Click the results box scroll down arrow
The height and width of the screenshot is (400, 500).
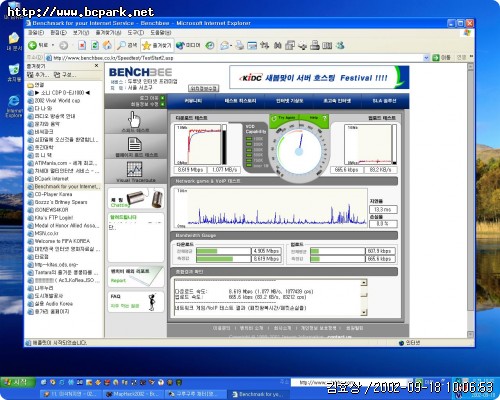point(364,312)
